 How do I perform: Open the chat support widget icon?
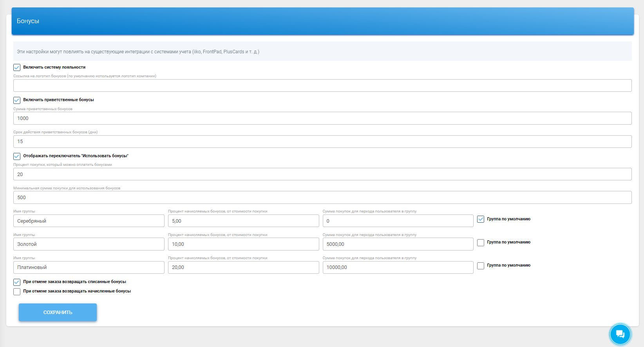620,334
